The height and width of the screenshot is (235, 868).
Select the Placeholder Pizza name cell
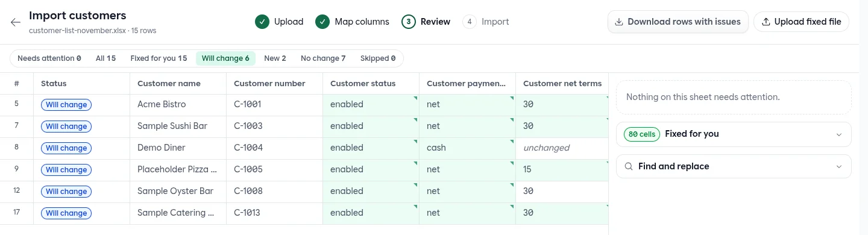pos(178,170)
